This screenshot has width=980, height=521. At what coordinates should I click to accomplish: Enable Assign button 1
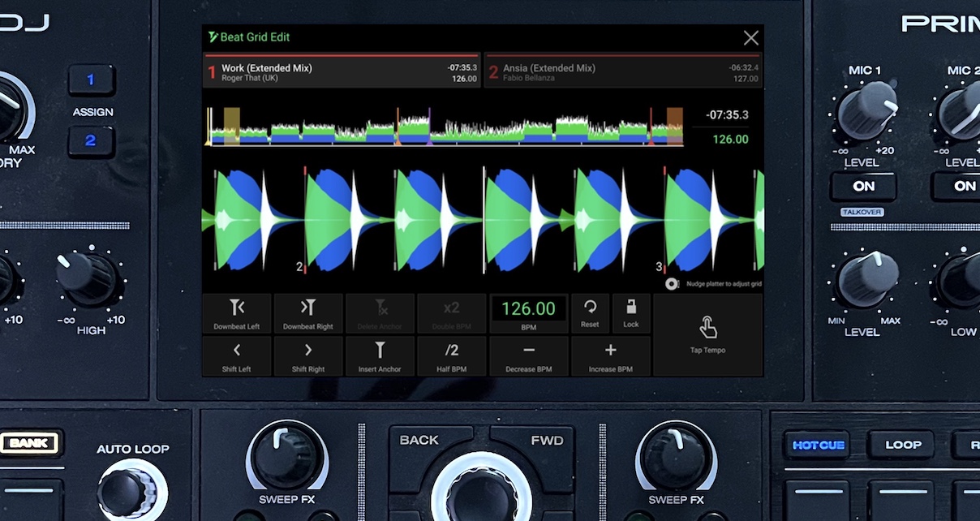click(x=92, y=80)
